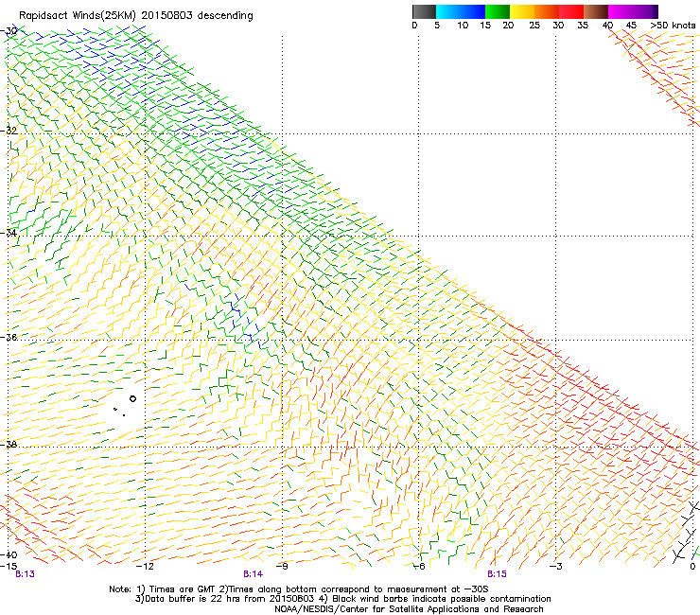This screenshot has width=700, height=615.
Task: Select the blue 10-15 knots legend color
Action: (x=473, y=11)
